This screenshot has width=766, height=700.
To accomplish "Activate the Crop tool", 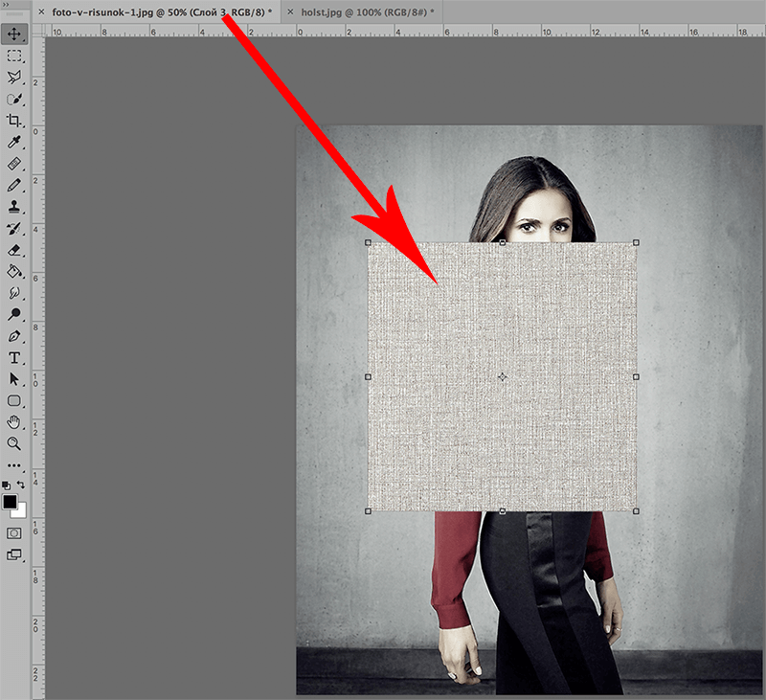I will click(x=14, y=121).
